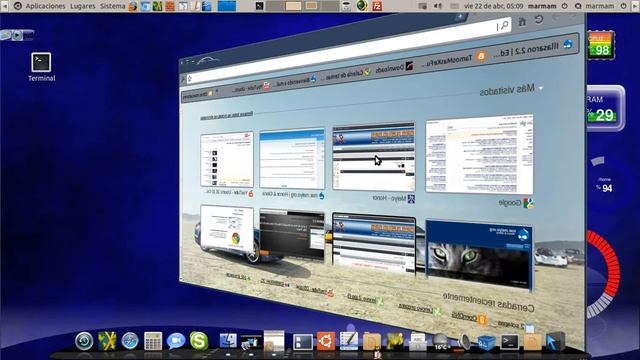
Task: Click the search icon beside marmam
Action: [x=578, y=6]
